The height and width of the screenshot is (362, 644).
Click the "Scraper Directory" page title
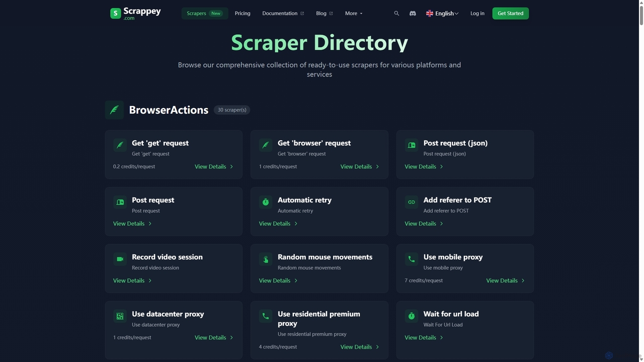(x=319, y=43)
